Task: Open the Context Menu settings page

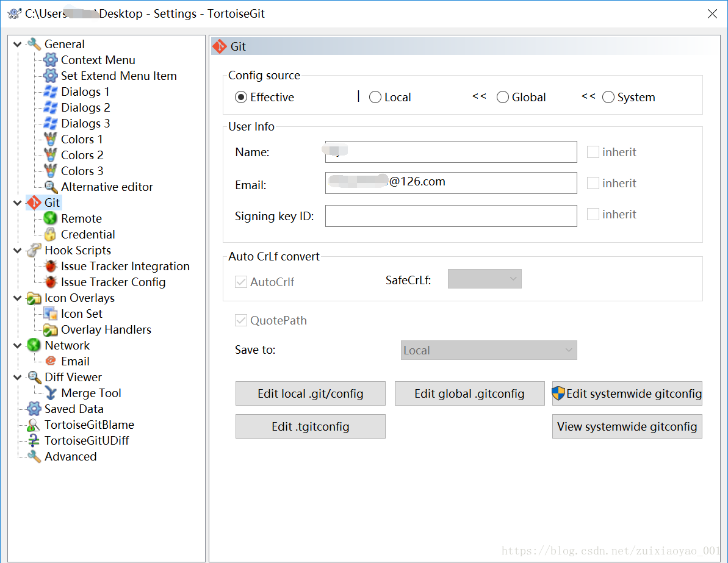Action: 98,60
